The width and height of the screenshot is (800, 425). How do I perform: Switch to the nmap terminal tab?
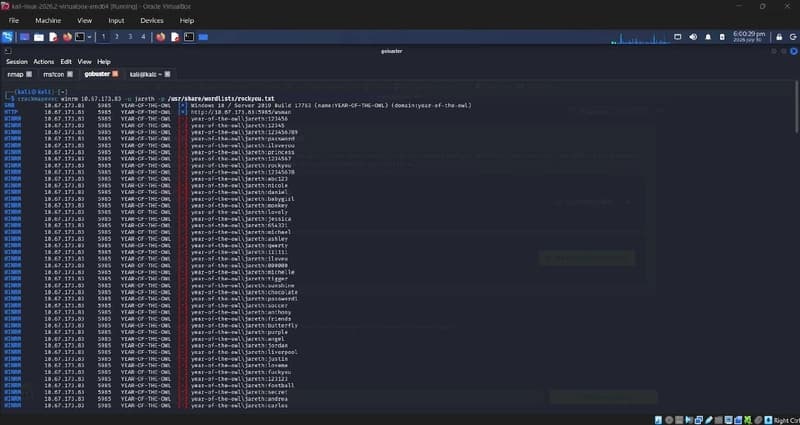point(19,74)
